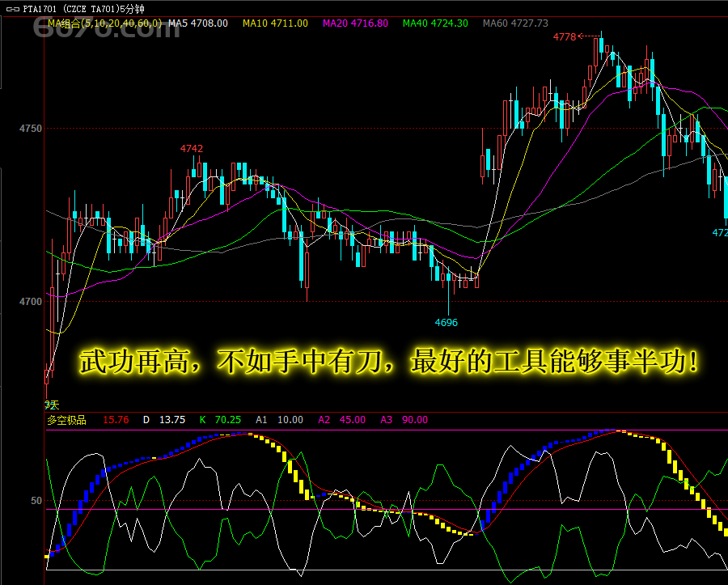The width and height of the screenshot is (728, 585).
Task: Click the 4750 price axis label
Action: (x=30, y=129)
